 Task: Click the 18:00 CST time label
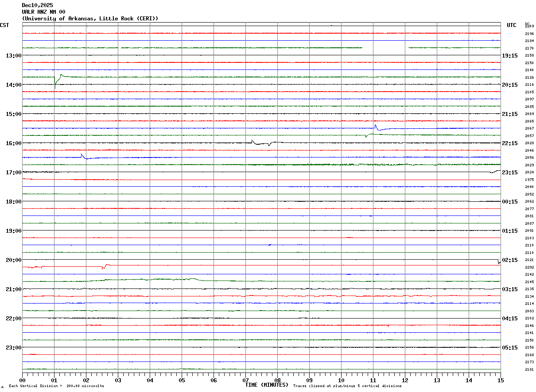click(13, 201)
